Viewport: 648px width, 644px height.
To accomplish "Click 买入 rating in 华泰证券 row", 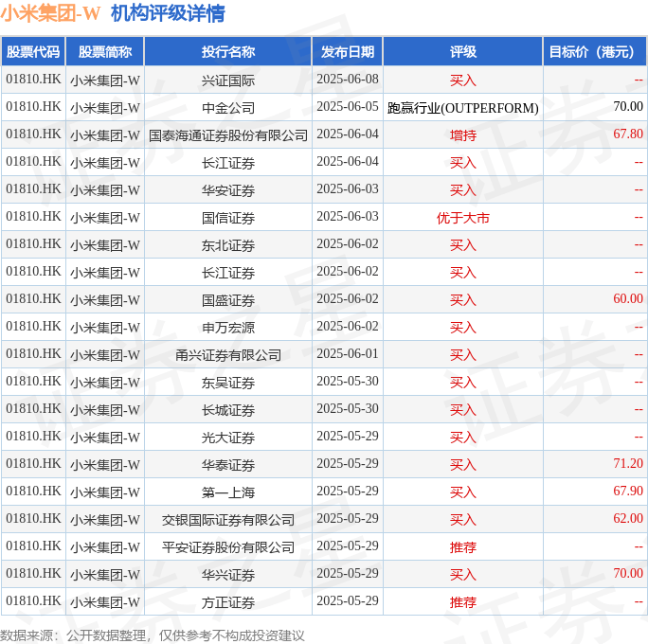I will pos(463,465).
